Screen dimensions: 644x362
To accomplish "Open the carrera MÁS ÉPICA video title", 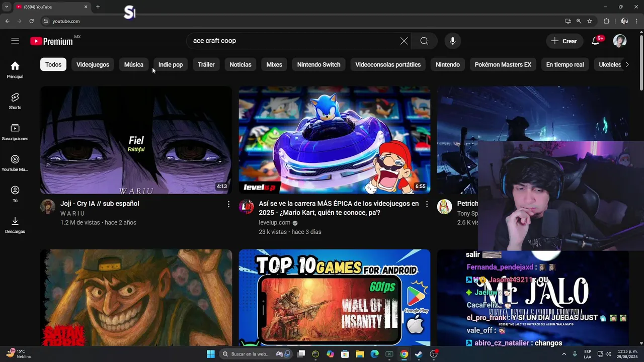I will pos(339,208).
